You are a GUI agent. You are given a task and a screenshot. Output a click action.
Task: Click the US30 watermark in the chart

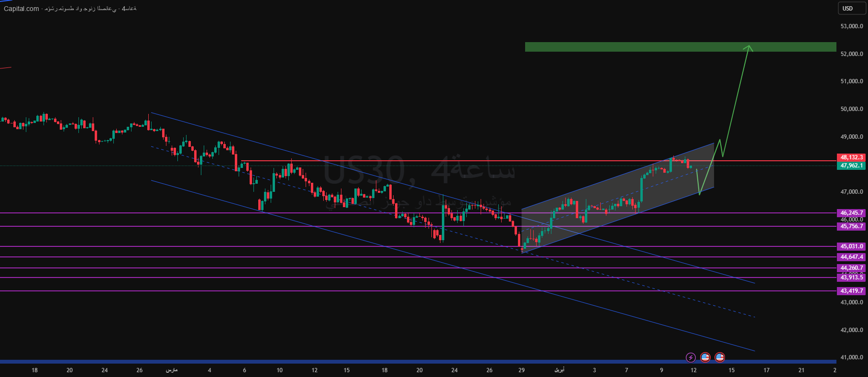363,171
